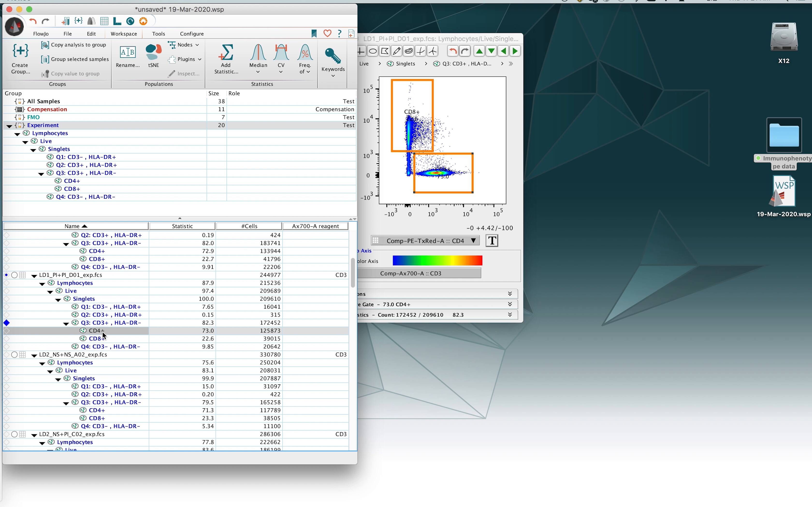Click the Comp-Ax700-A :: CD3 button
Screen dimensions: 812x507
411,273
